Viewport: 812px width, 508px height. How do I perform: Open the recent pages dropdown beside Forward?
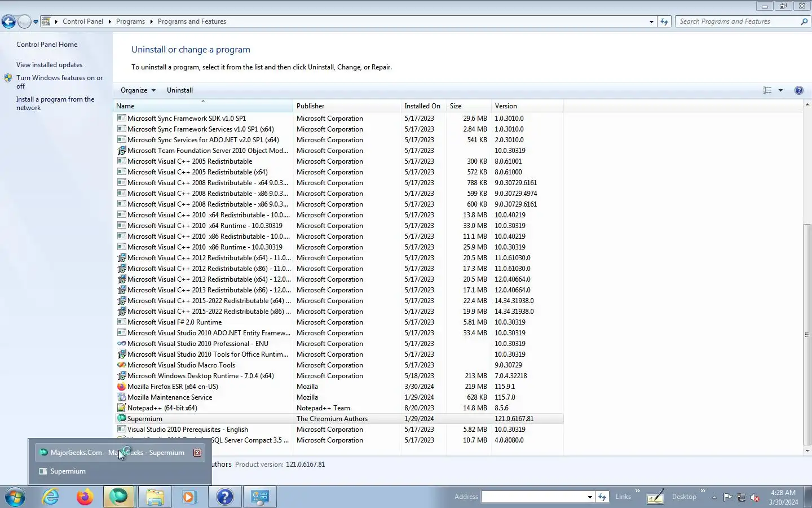tap(36, 22)
